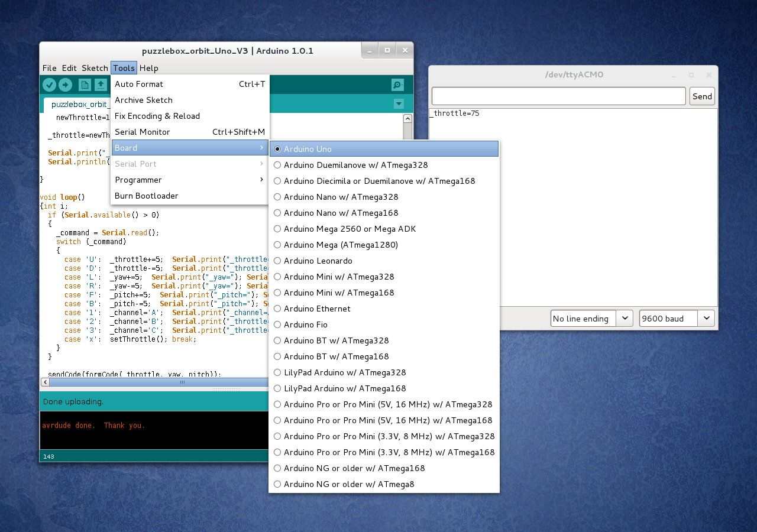Click the Upload arrow toolbar icon

(x=65, y=85)
